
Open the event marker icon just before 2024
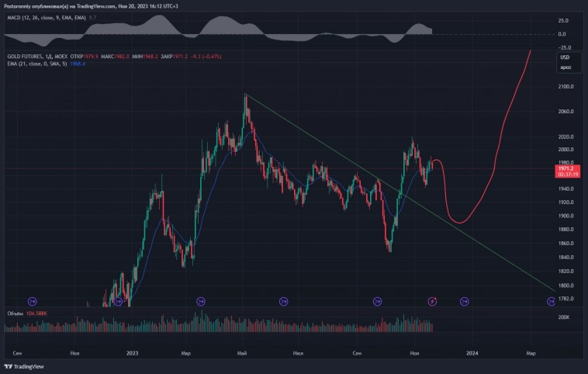pyautogui.click(x=465, y=301)
